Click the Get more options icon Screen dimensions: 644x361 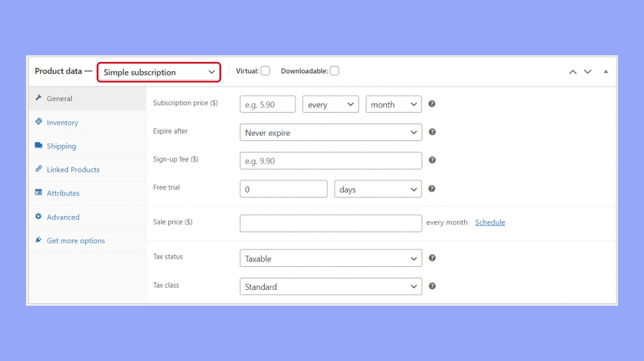coord(38,240)
